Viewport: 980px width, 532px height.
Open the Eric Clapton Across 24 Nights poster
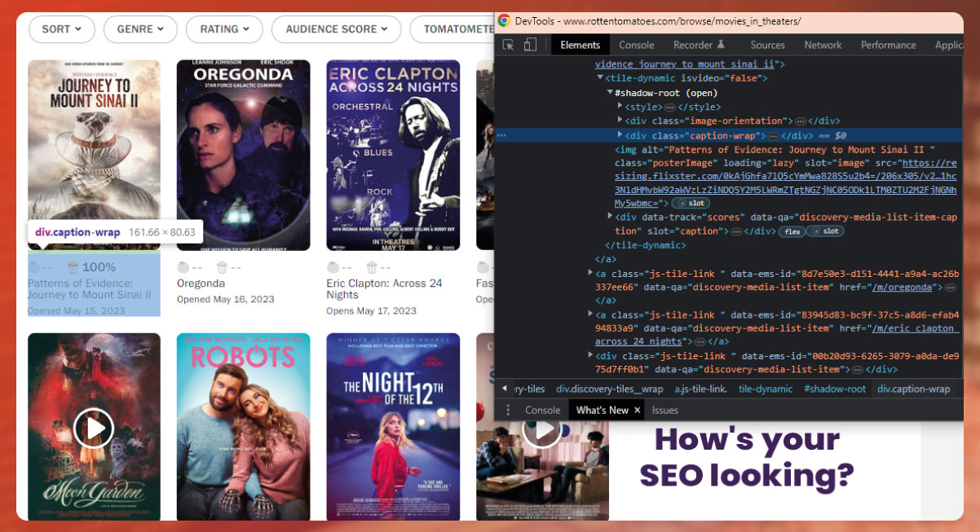click(x=393, y=155)
